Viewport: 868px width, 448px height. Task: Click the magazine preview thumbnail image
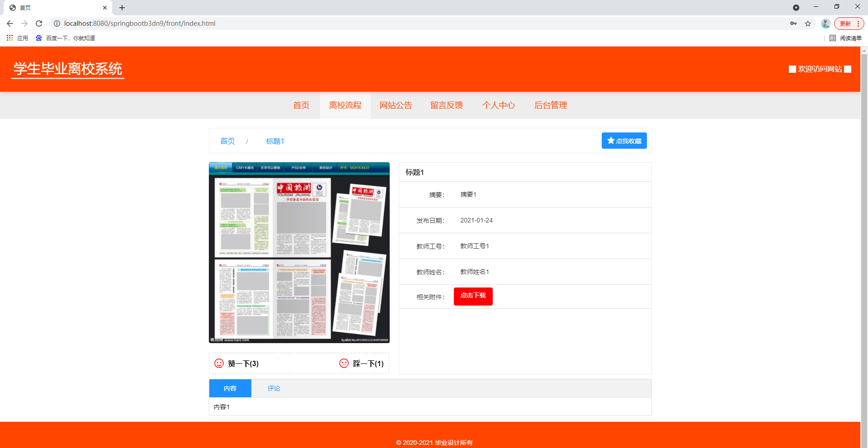click(x=299, y=253)
